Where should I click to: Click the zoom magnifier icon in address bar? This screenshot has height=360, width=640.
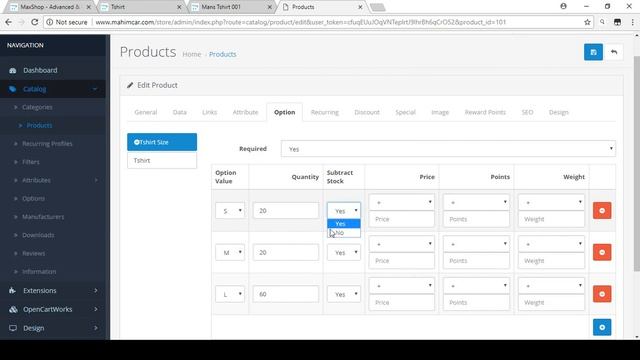[602, 22]
